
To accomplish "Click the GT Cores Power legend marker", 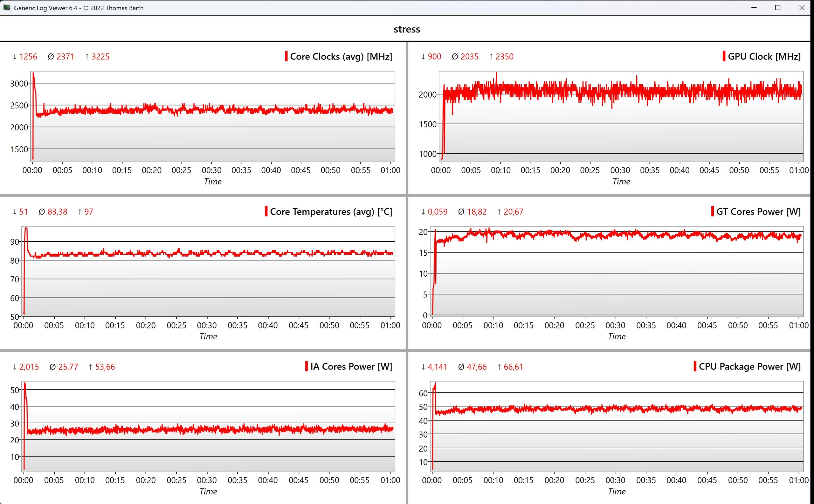I will point(712,211).
